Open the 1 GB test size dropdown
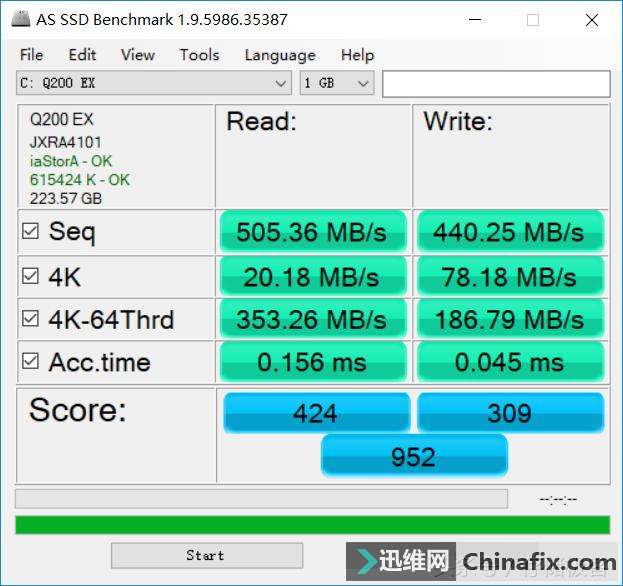 [337, 83]
